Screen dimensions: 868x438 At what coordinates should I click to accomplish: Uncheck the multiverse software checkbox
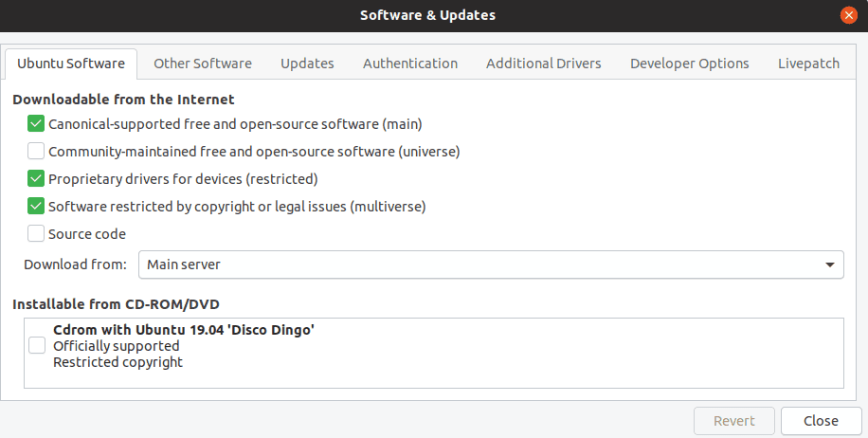pyautogui.click(x=36, y=206)
